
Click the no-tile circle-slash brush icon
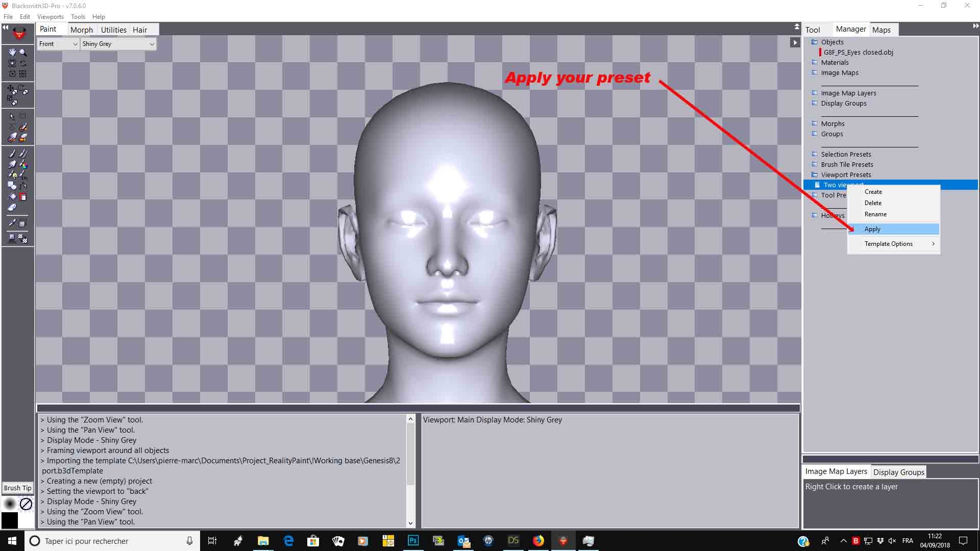pyautogui.click(x=26, y=504)
